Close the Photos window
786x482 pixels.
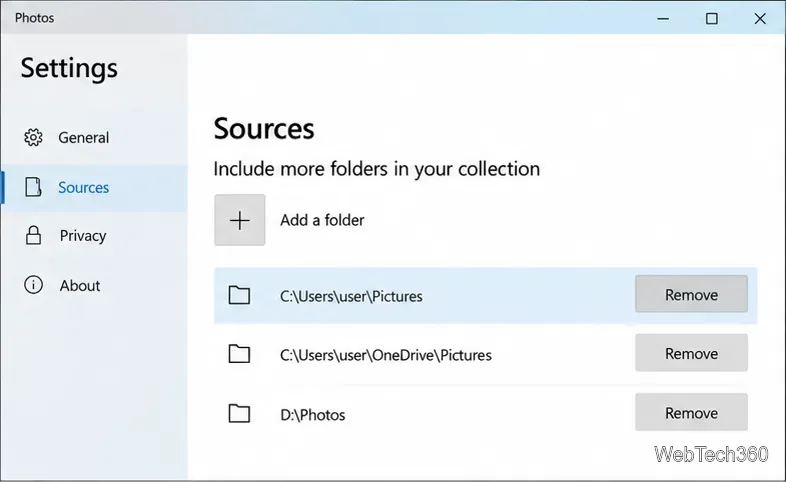(760, 19)
